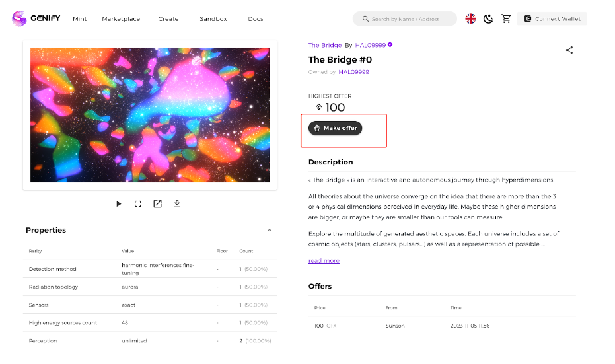Toggle dark mode moon icon
The height and width of the screenshot is (364, 615).
[x=488, y=18]
